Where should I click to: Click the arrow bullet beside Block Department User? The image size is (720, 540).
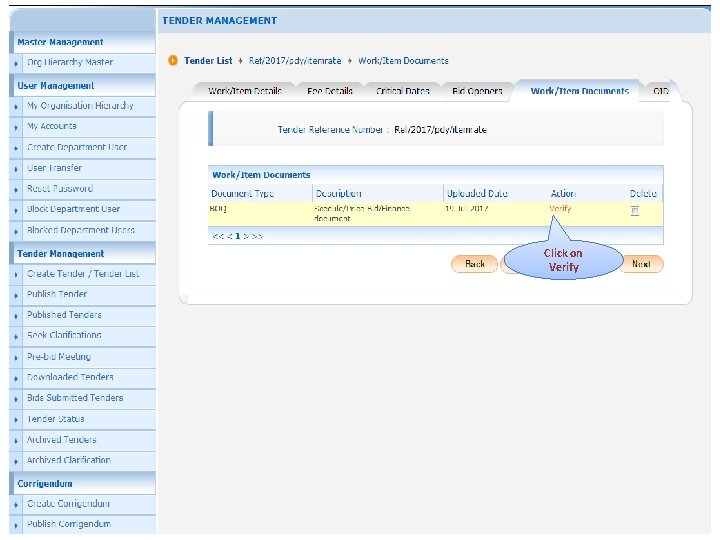point(16,210)
